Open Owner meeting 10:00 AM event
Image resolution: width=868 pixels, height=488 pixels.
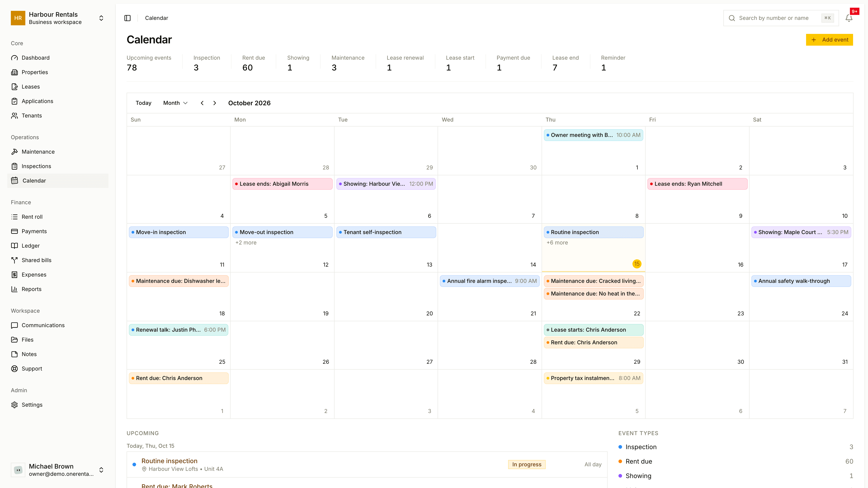pos(593,135)
